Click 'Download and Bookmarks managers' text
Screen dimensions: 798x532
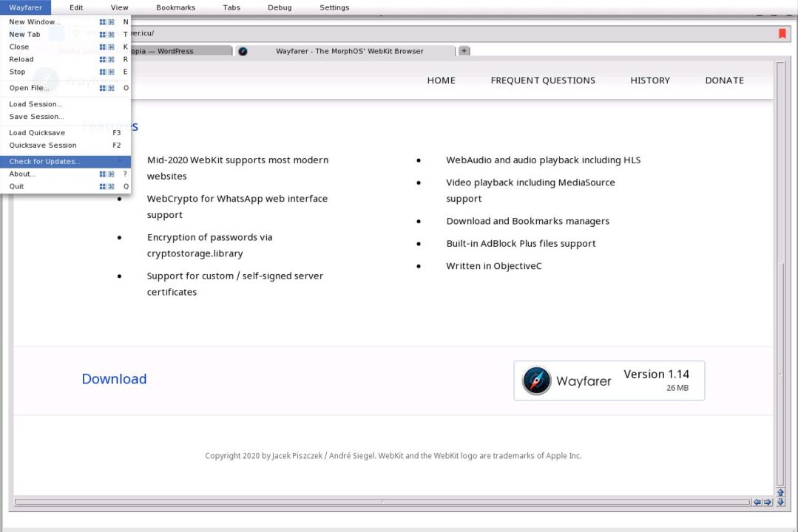pos(528,221)
